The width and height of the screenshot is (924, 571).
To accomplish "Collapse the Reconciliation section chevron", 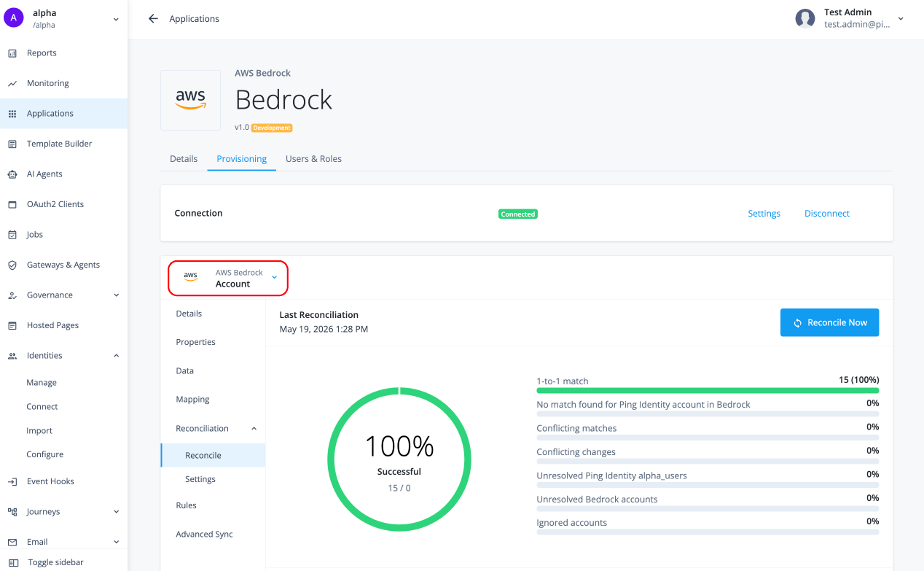I will (254, 429).
